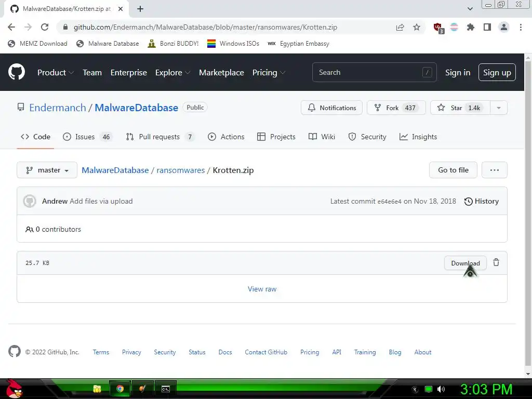Switch to the Projects tab
Viewport: 532px width, 399px height.
point(276,137)
